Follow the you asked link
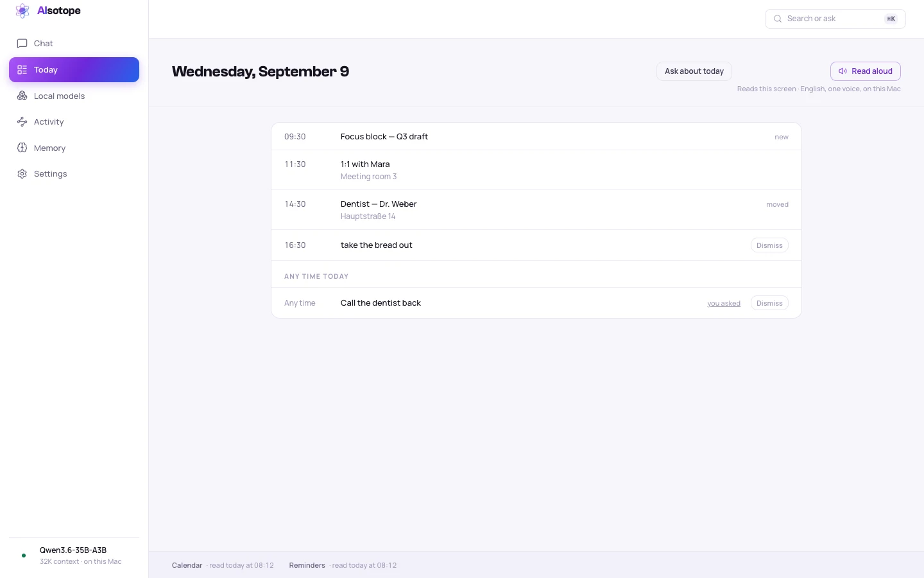924x578 pixels. [x=724, y=303]
